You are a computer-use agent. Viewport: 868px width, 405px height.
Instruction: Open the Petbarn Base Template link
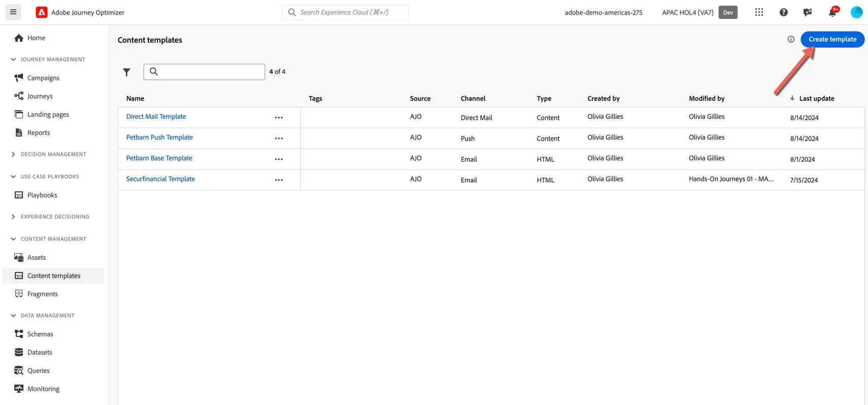tap(159, 158)
